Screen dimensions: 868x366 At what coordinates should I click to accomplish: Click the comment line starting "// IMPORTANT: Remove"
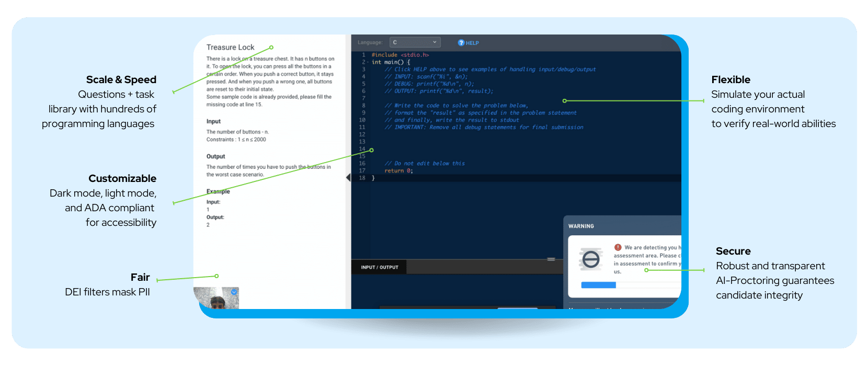(484, 128)
